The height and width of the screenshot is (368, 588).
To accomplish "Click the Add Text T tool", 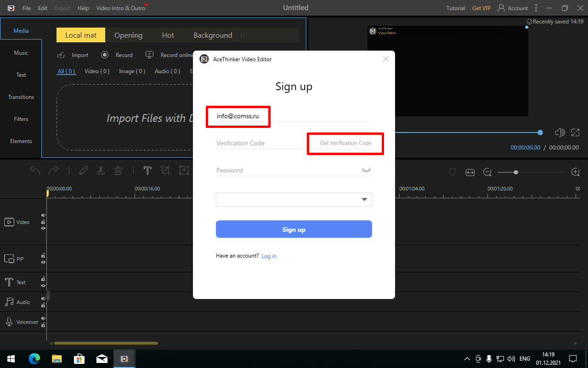I will pyautogui.click(x=147, y=171).
